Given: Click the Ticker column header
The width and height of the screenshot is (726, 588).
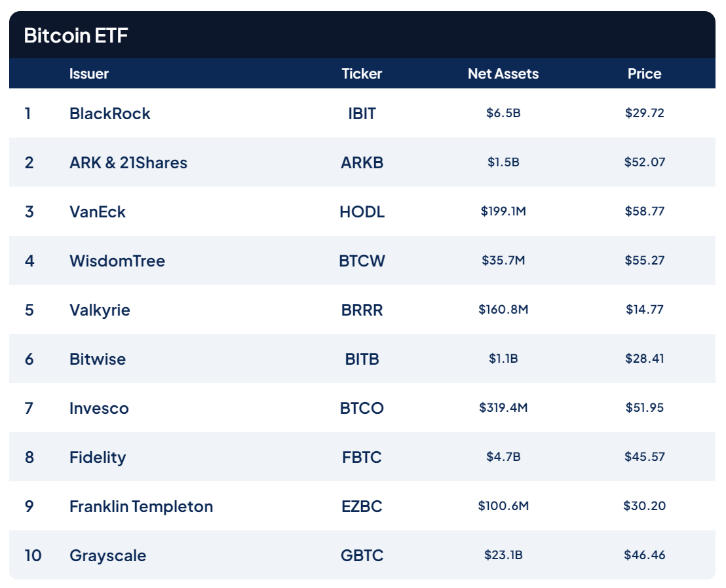Looking at the screenshot, I should tap(362, 74).
